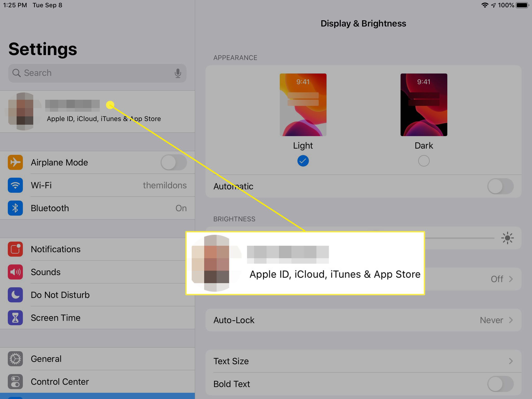Tap the bright sun icon on brightness slider

coord(507,238)
